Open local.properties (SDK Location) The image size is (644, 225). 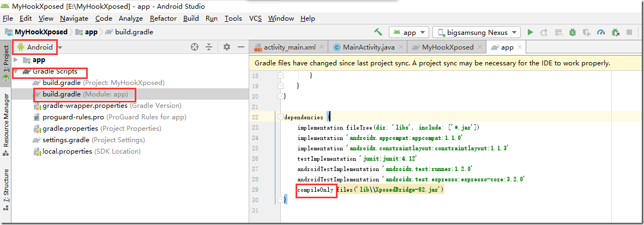point(87,151)
